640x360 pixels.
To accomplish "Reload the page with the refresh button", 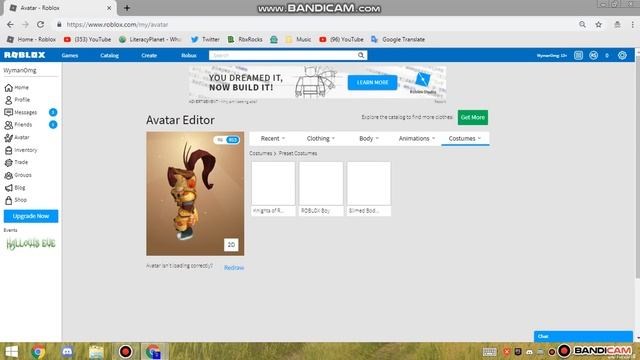I will point(40,24).
